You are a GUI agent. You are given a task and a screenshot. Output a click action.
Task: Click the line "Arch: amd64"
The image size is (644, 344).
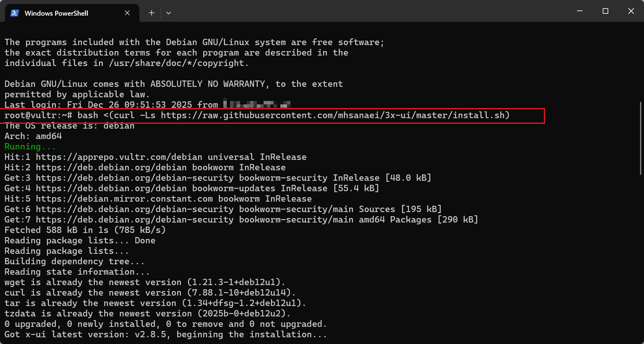(33, 136)
